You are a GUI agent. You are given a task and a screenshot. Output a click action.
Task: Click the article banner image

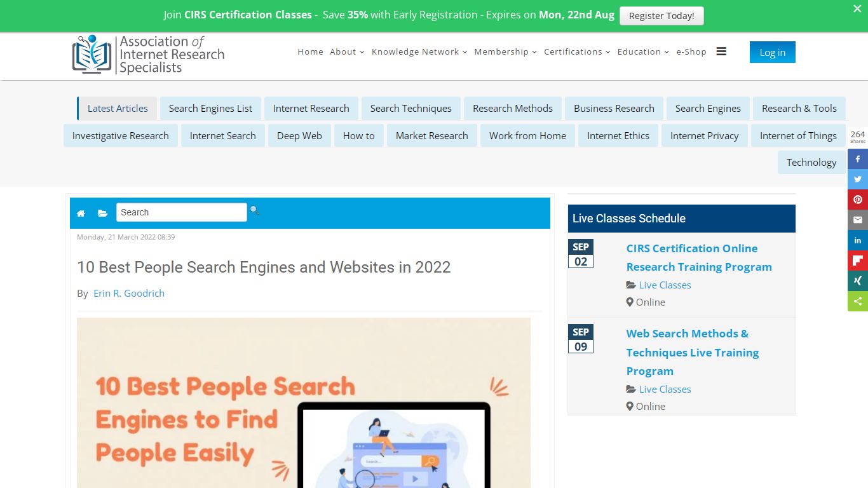tap(304, 403)
